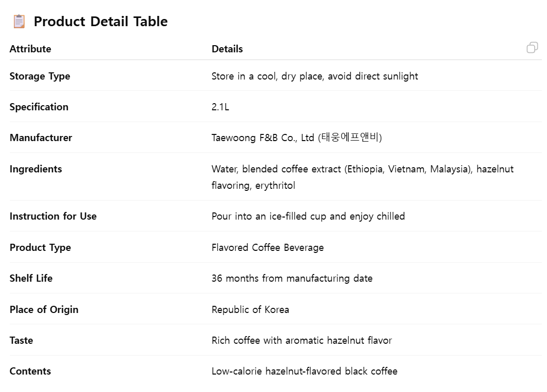547x392 pixels.
Task: Click the Details column header
Action: (x=227, y=49)
